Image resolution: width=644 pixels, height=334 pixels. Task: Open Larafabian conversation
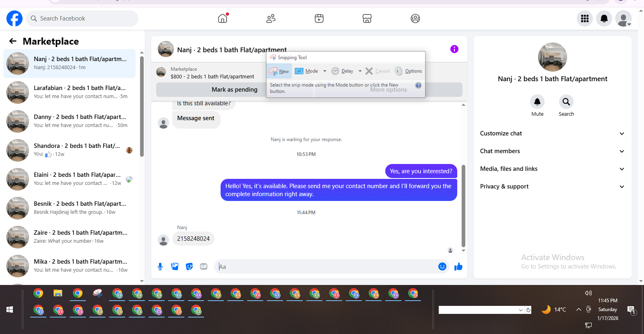click(x=69, y=92)
